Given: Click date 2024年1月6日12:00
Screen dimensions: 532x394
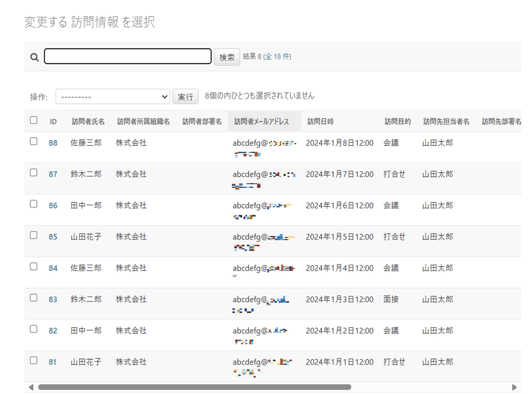Looking at the screenshot, I should pos(340,205).
